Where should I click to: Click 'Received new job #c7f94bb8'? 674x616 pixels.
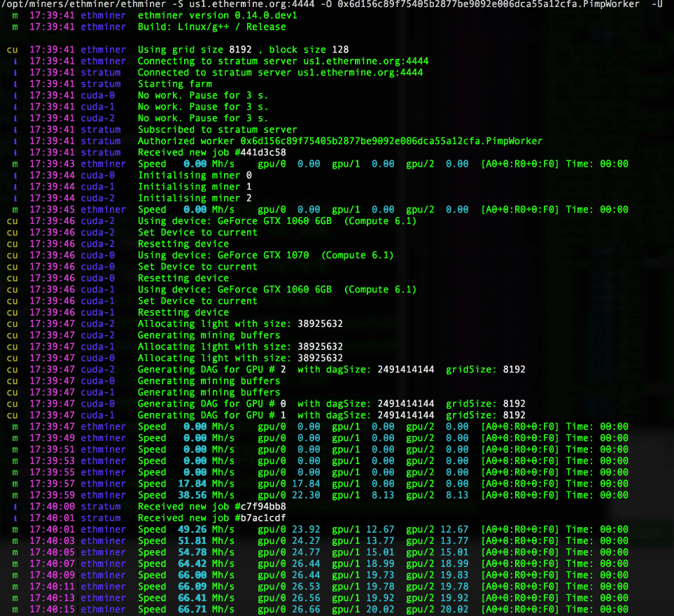[212, 506]
